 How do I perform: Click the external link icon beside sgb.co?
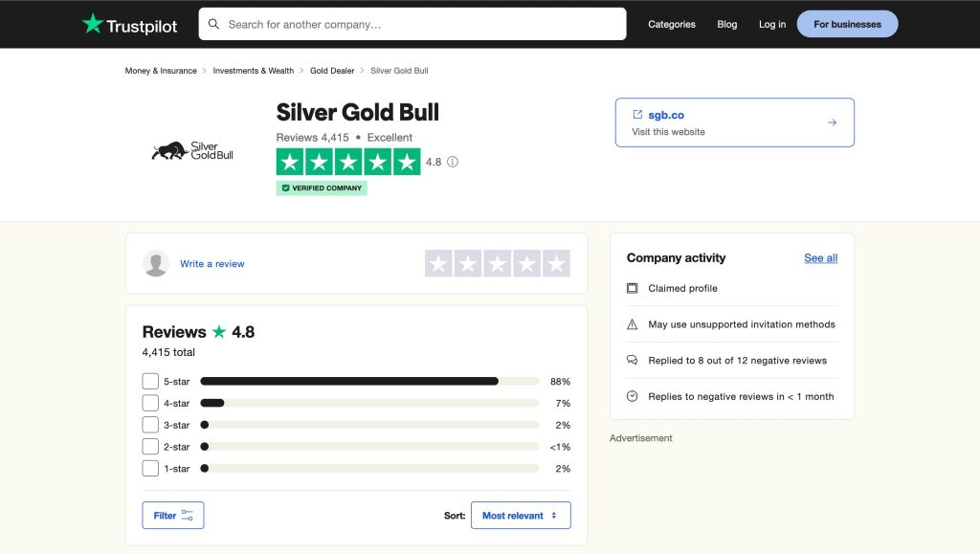pyautogui.click(x=637, y=115)
